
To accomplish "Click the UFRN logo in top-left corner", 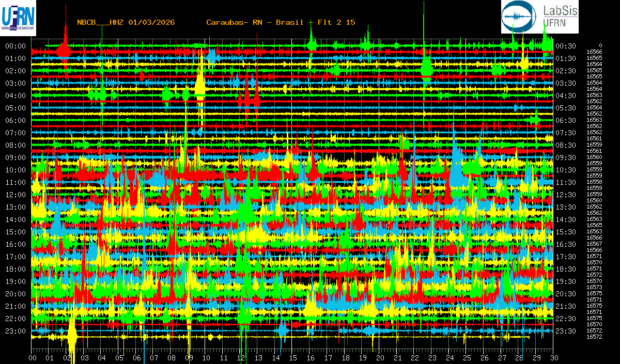I will (x=18, y=18).
